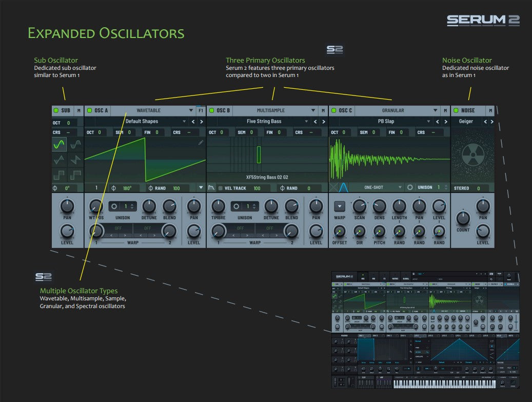Click the OSC C SCAN knob

[x=359, y=206]
